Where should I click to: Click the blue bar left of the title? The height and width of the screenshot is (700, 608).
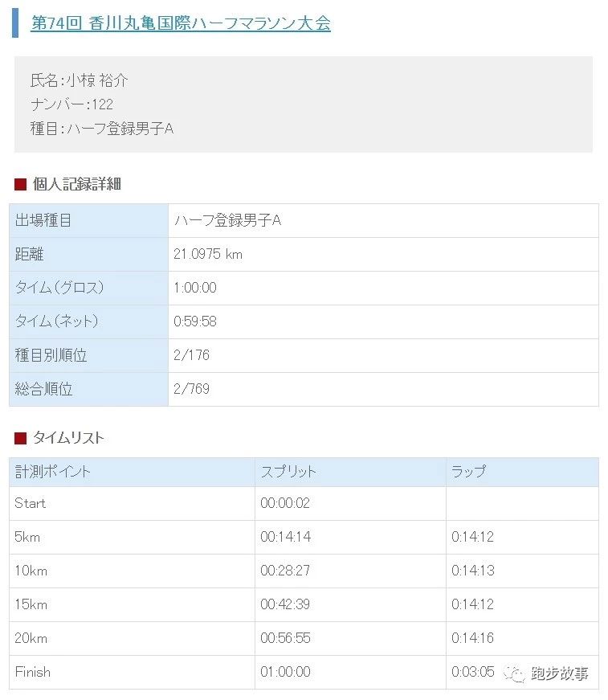coord(14,23)
